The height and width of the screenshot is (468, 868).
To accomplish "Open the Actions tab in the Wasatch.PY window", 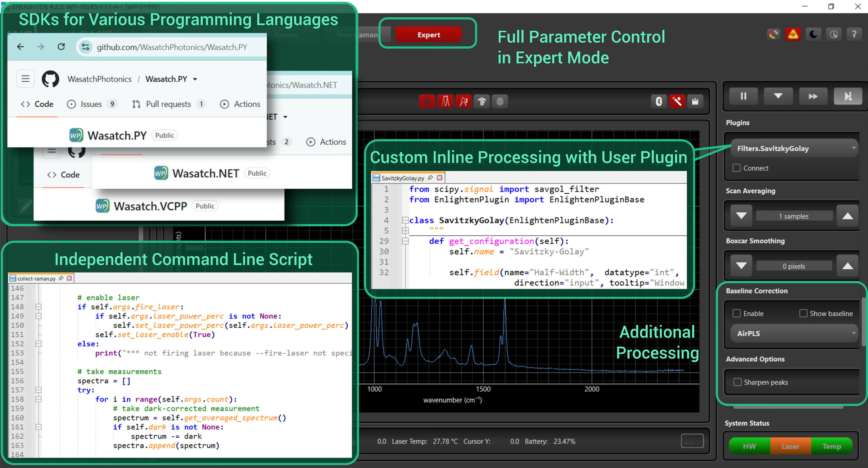I will pyautogui.click(x=240, y=104).
